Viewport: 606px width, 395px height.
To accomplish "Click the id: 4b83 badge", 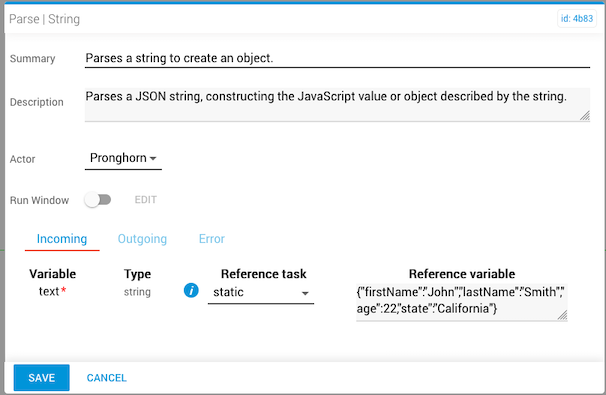I will pyautogui.click(x=577, y=19).
